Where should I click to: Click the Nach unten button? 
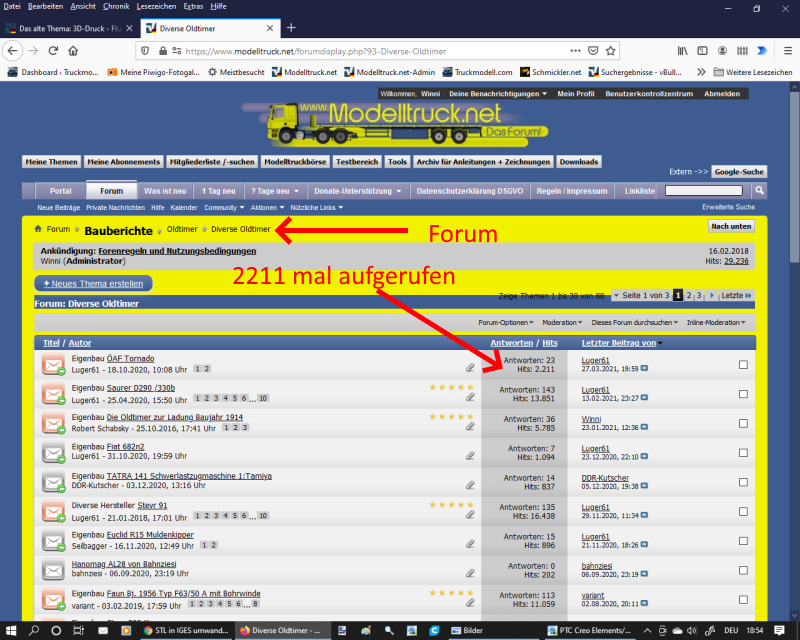(731, 226)
